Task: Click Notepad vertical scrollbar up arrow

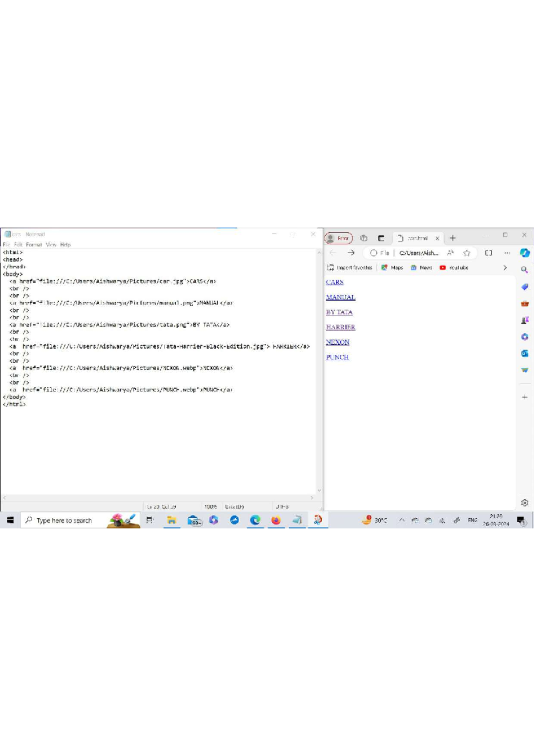Action: [x=319, y=252]
